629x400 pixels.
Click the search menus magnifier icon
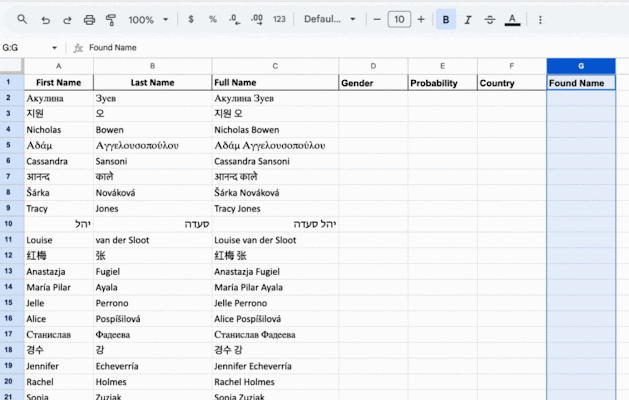coord(22,19)
